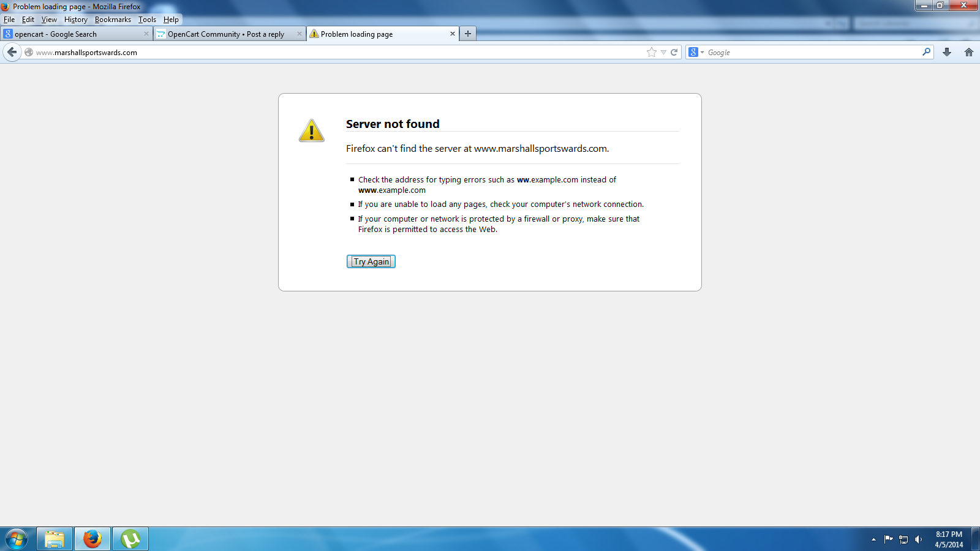The image size is (980, 551).
Task: Click the volume speaker icon
Action: tap(918, 539)
